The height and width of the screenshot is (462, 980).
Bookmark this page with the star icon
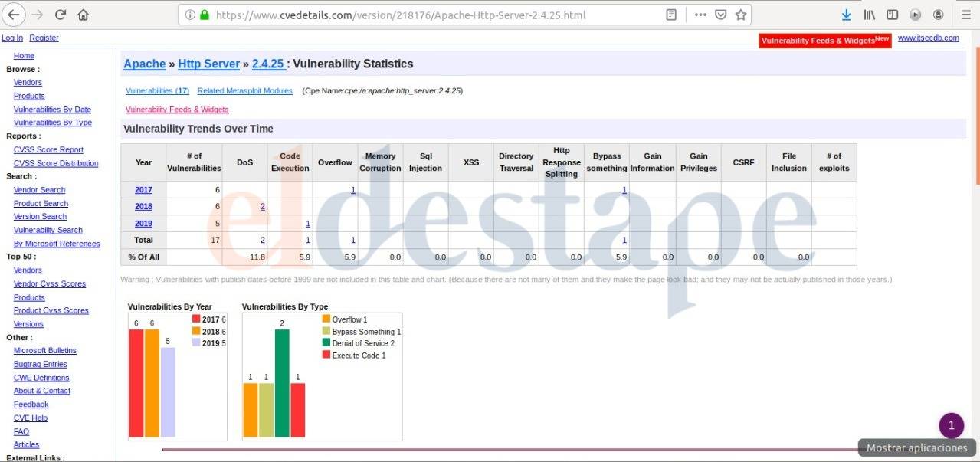coord(740,15)
